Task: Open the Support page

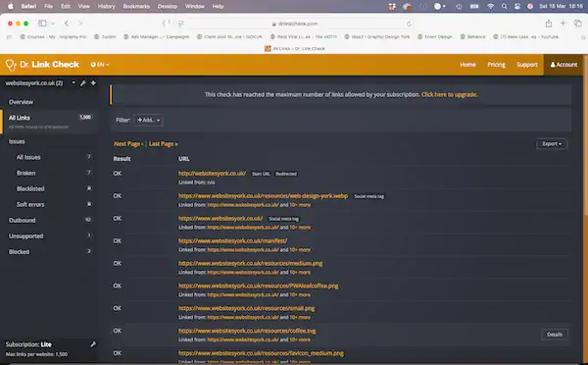Action: click(x=527, y=65)
